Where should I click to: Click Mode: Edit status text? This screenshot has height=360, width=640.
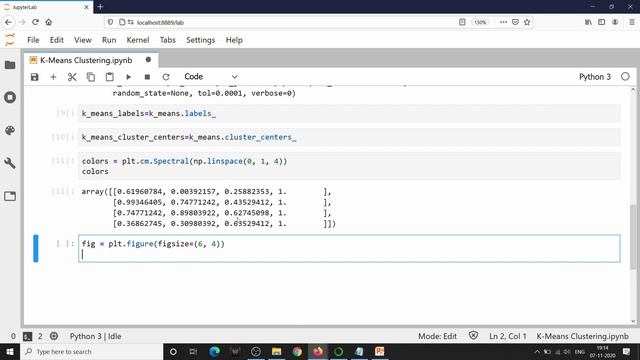coord(437,336)
